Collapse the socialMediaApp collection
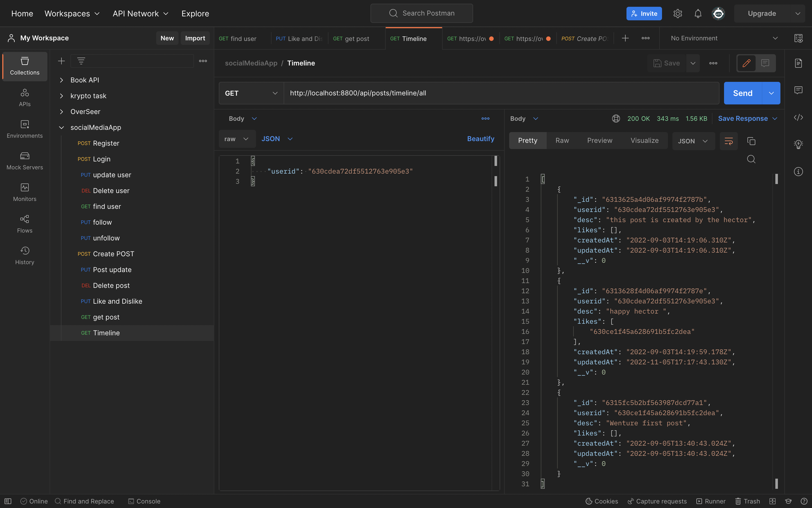 pyautogui.click(x=61, y=127)
